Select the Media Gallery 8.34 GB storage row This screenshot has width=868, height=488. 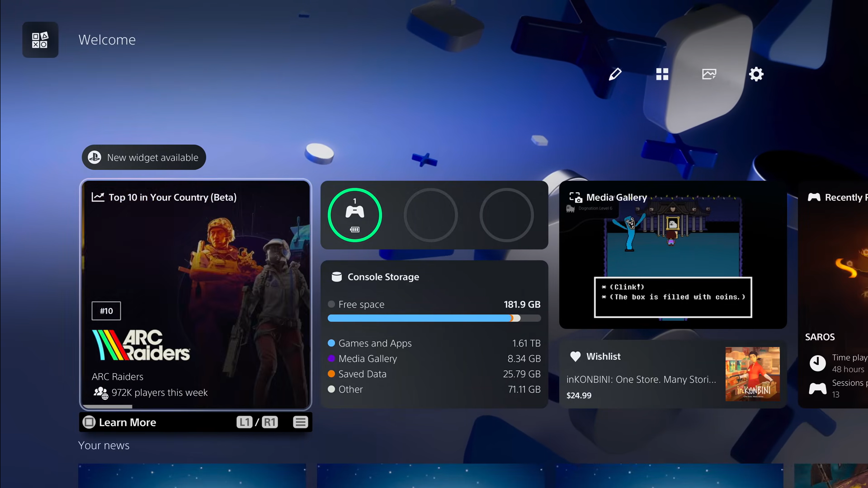(x=434, y=359)
